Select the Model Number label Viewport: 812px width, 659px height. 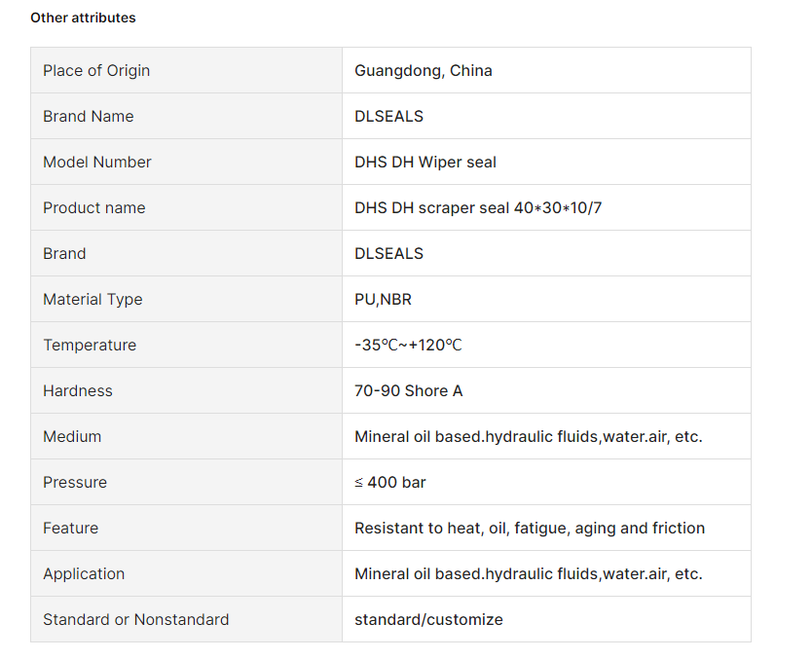pyautogui.click(x=96, y=162)
